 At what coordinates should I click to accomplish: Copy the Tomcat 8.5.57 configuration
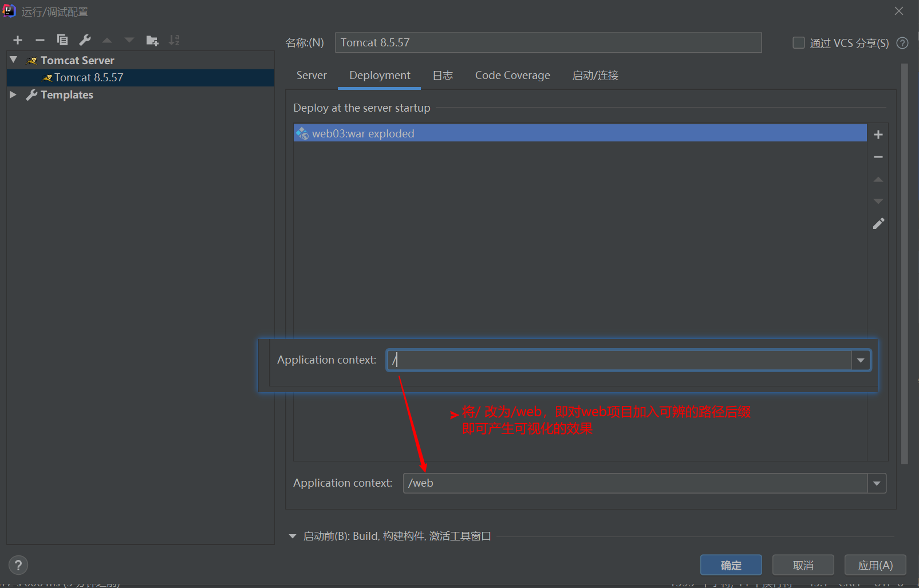62,40
